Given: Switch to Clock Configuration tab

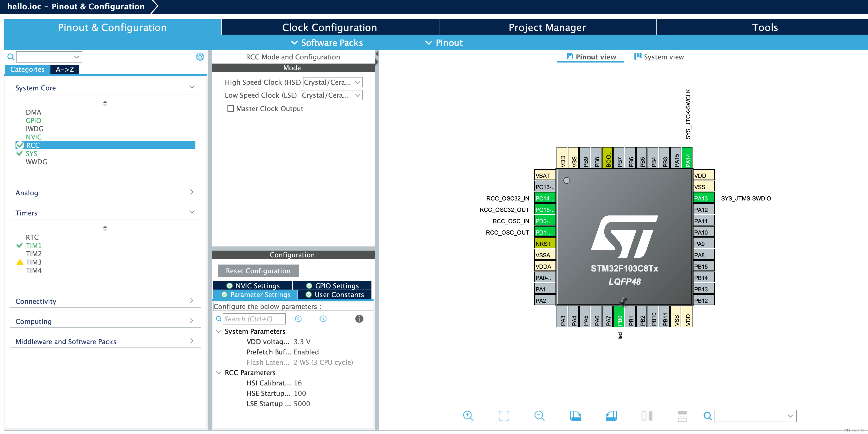Looking at the screenshot, I should [328, 27].
